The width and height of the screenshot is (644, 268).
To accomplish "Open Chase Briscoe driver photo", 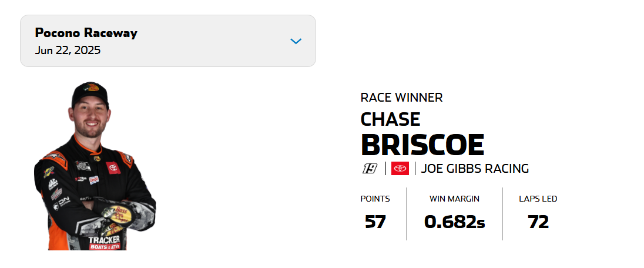I will [95, 166].
